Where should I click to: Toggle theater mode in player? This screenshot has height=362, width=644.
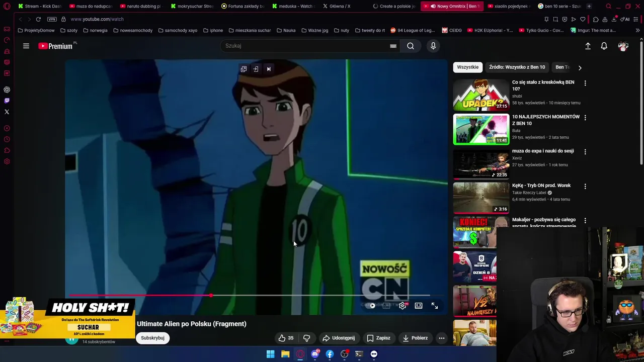pos(419,306)
